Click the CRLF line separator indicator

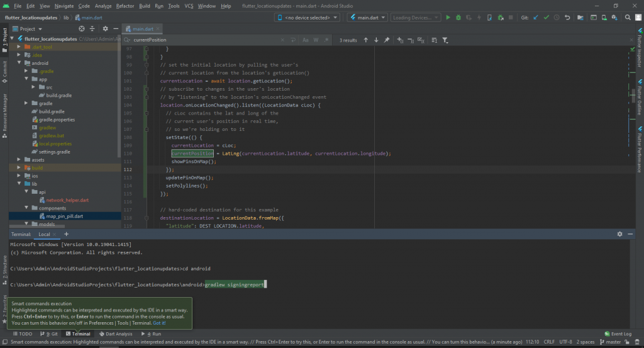(549, 342)
